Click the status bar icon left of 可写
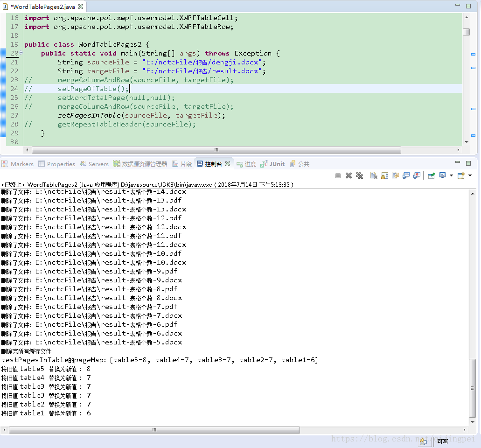The image size is (481, 448). (423, 441)
